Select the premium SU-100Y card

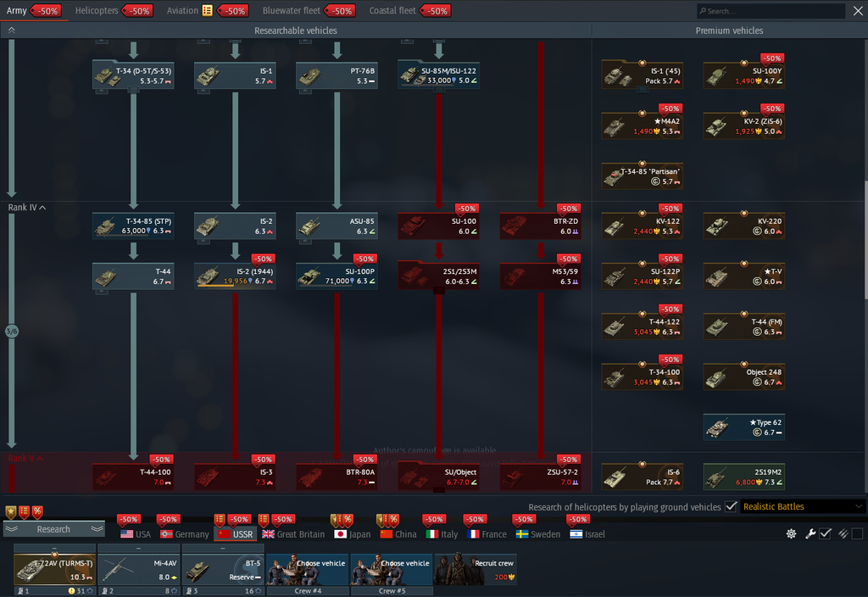[x=744, y=75]
